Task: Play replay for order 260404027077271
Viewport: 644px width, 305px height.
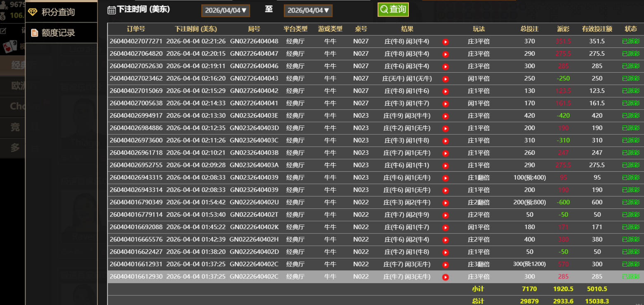Action: pos(446,42)
